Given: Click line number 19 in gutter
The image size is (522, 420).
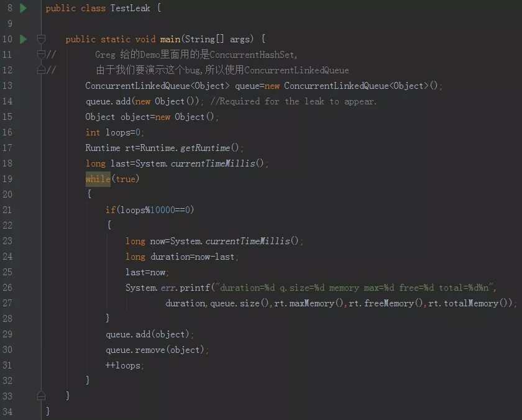Looking at the screenshot, I should tap(7, 179).
